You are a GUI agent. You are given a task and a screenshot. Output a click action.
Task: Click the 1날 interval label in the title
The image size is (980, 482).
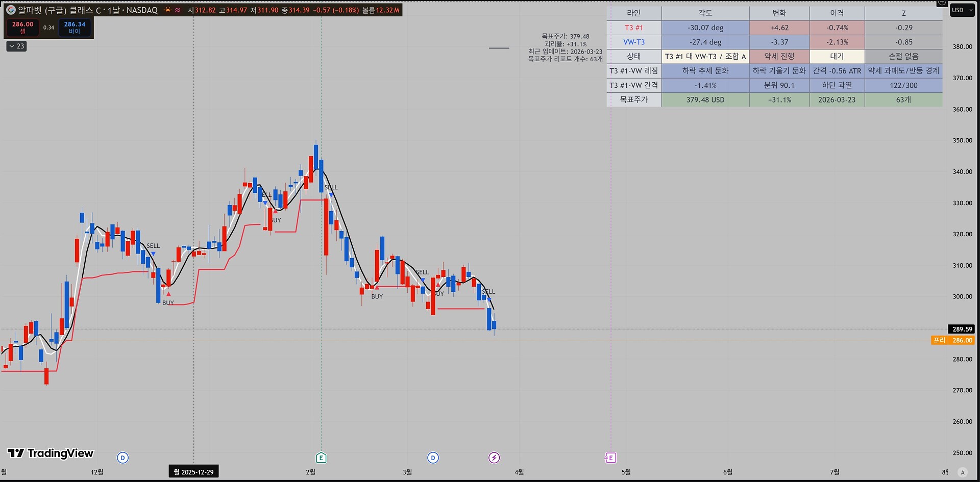point(113,10)
